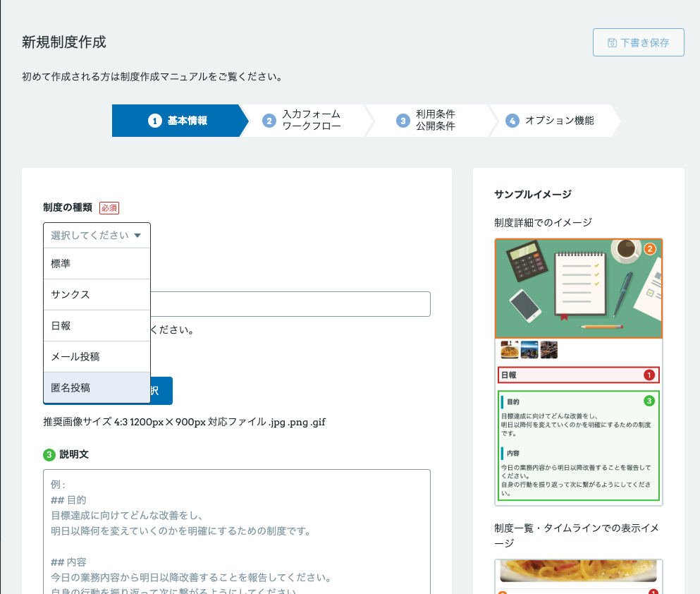
Task: Choose 匿名投稿 from the dropdown list
Action: click(97, 388)
